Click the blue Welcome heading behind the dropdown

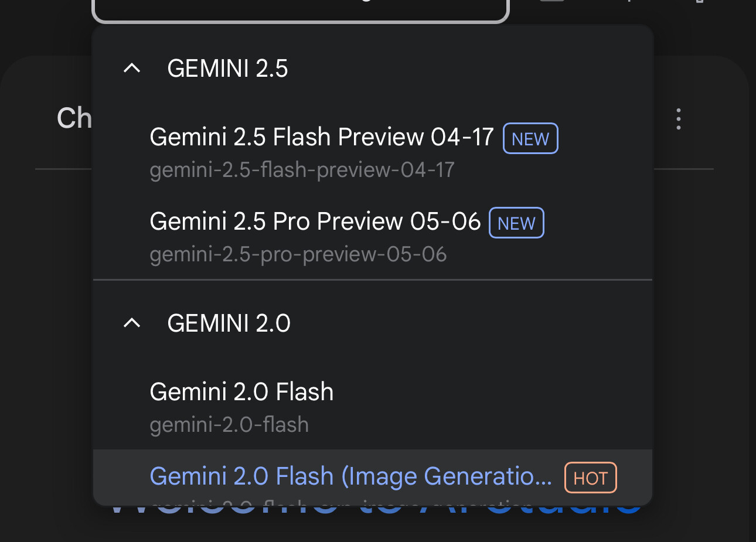375,513
